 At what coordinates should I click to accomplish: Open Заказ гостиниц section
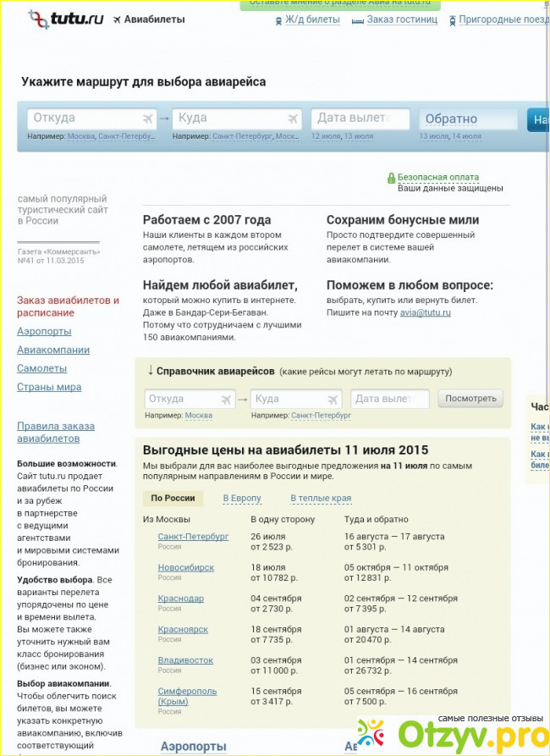click(x=402, y=19)
